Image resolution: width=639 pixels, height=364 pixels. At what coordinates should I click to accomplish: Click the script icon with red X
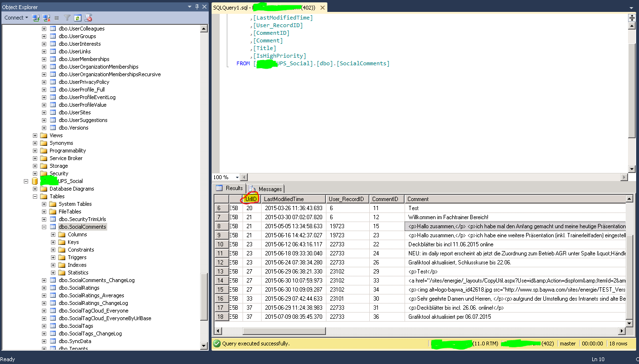pos(88,18)
